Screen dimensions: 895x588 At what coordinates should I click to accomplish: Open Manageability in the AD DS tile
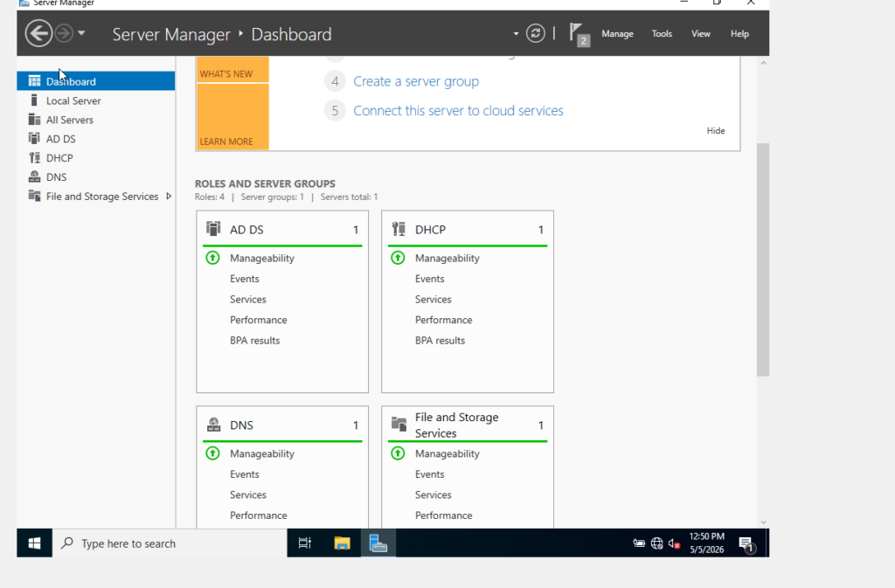(262, 258)
